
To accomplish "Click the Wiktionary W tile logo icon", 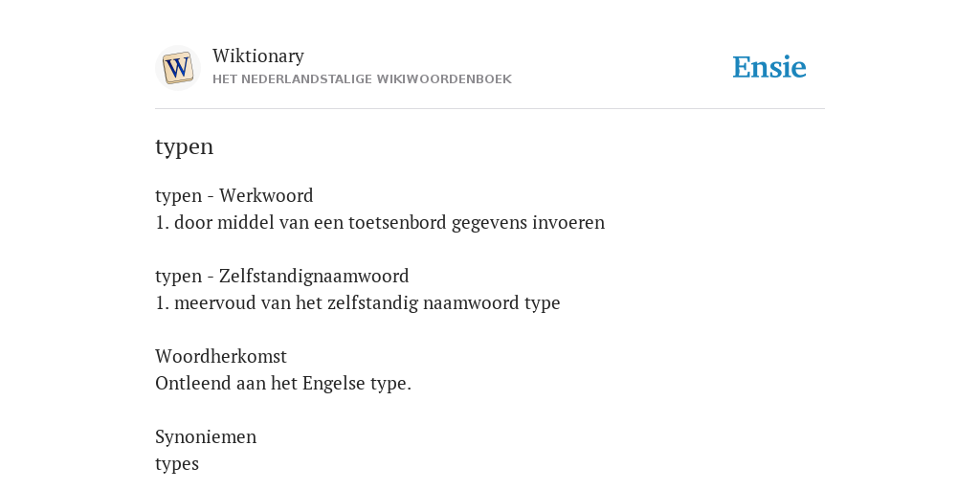I will pos(177,68).
